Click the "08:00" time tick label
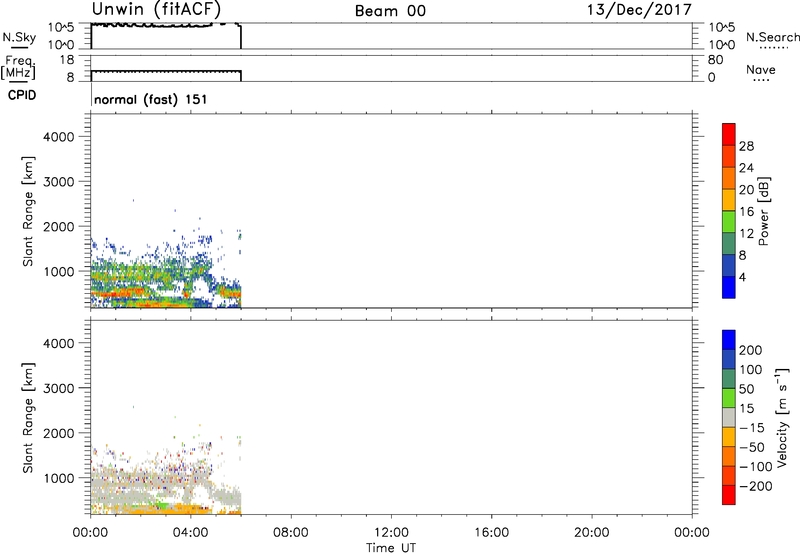The height and width of the screenshot is (554, 800). 291,533
